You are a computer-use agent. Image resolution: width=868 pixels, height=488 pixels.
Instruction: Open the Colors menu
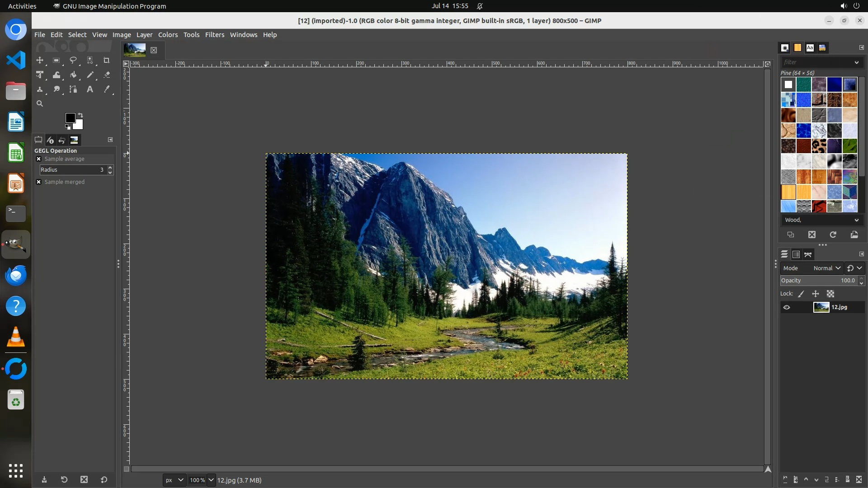[168, 35]
